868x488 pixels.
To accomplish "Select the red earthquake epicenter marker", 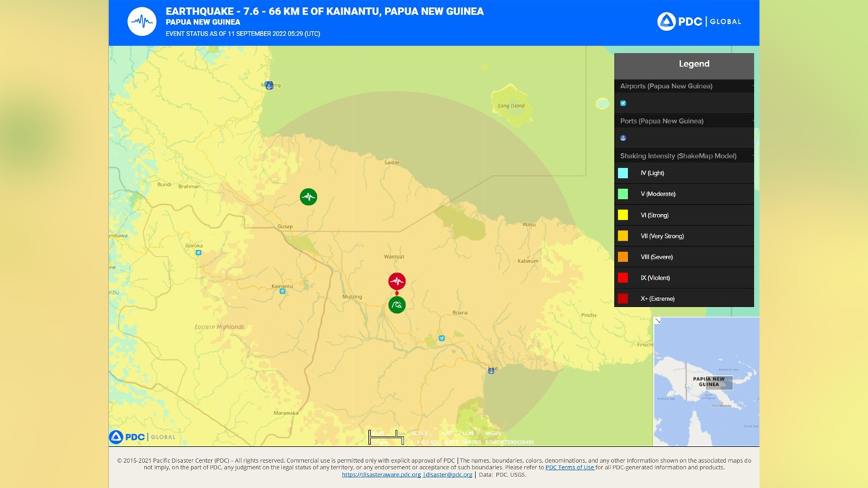I will (x=396, y=281).
